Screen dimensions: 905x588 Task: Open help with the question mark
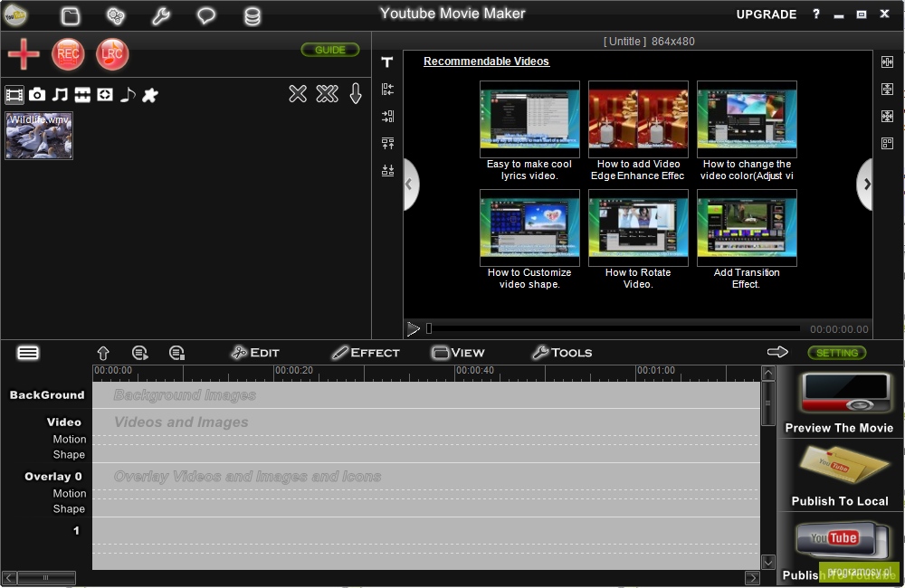coord(816,14)
